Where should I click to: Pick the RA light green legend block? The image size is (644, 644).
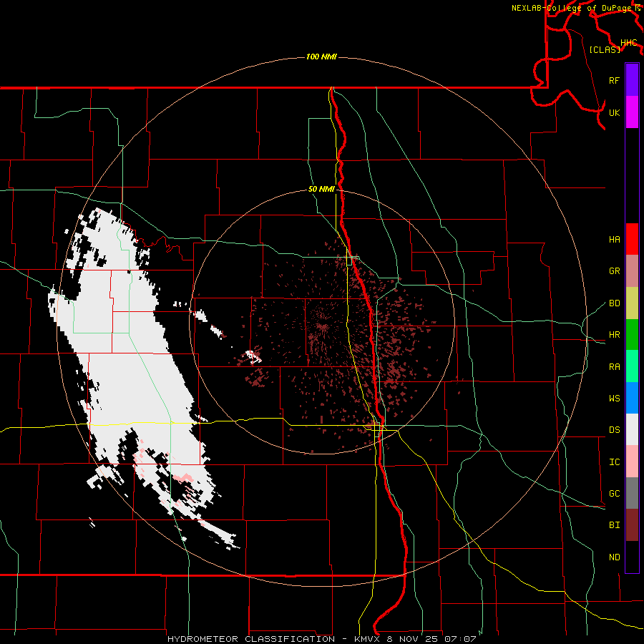point(632,366)
